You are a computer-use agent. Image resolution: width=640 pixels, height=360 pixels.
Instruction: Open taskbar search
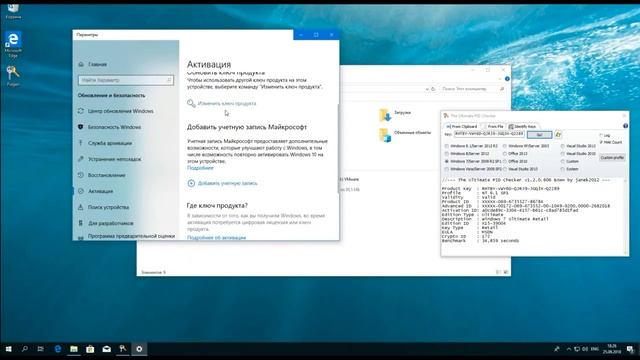click(24, 349)
